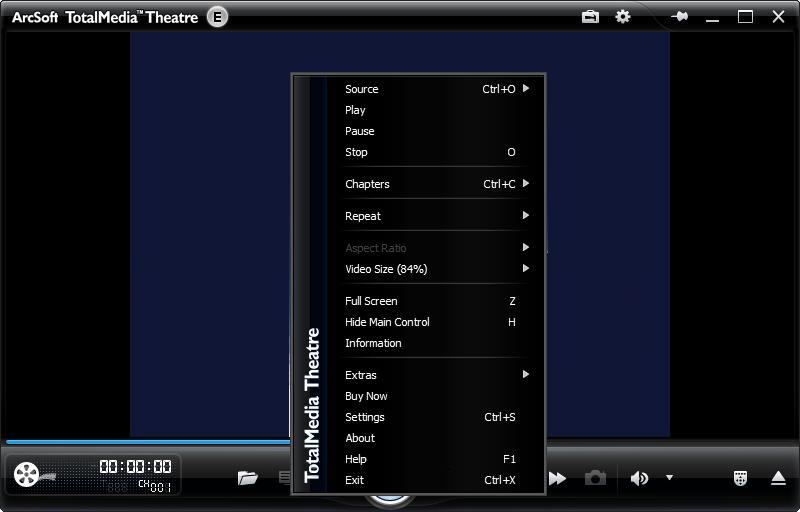Open settings gear icon in title bar
Screen dimensions: 800x512
pyautogui.click(x=622, y=17)
